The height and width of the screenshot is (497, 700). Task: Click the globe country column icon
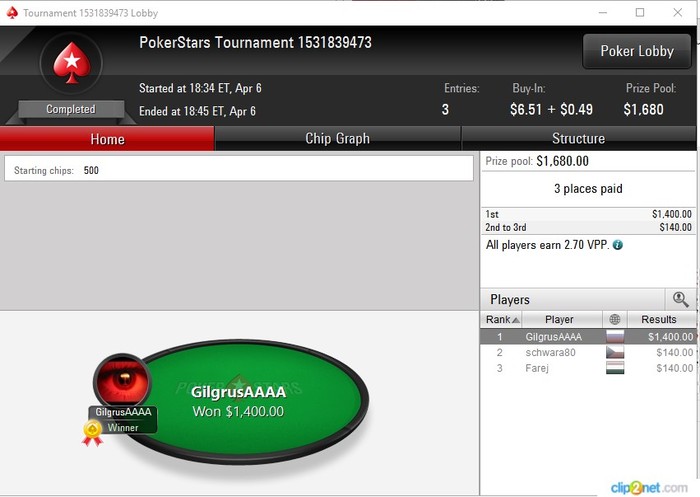[615, 319]
